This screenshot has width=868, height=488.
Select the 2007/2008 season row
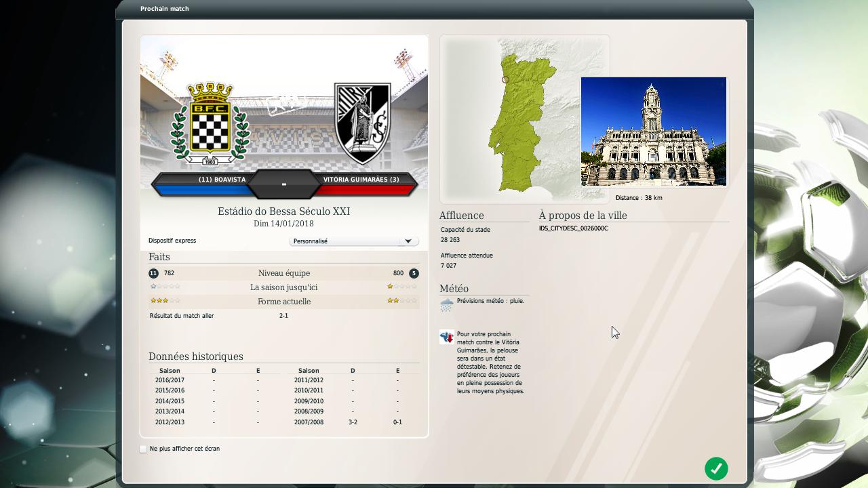[x=353, y=422]
